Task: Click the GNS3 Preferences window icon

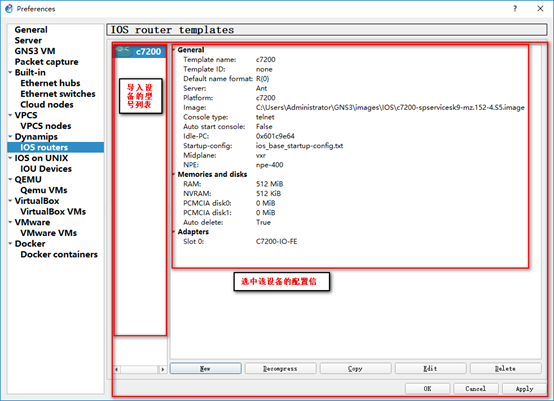Action: pyautogui.click(x=8, y=8)
